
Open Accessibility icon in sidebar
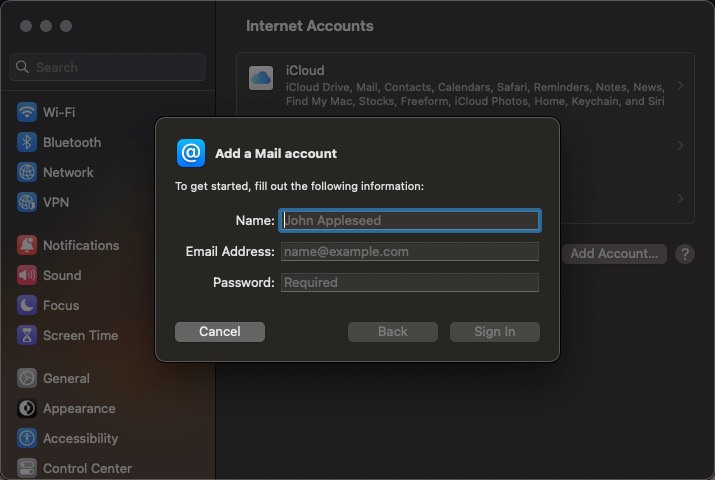point(26,439)
